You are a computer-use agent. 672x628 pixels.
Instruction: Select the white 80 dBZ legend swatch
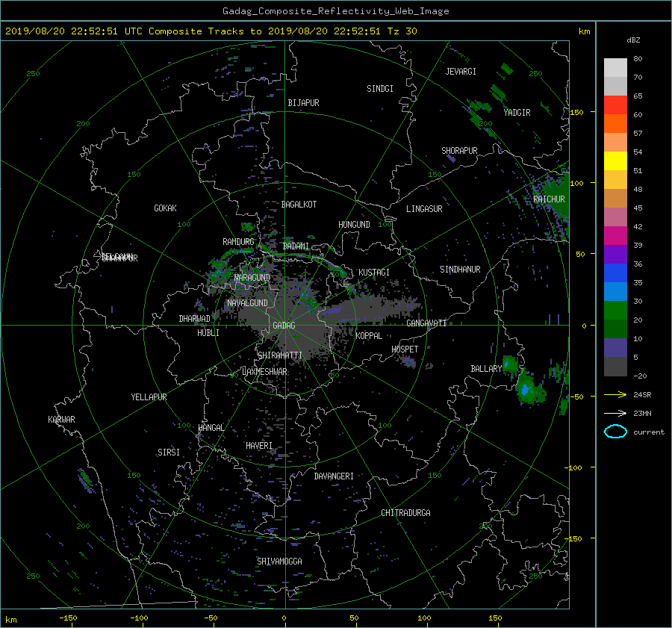(x=615, y=68)
